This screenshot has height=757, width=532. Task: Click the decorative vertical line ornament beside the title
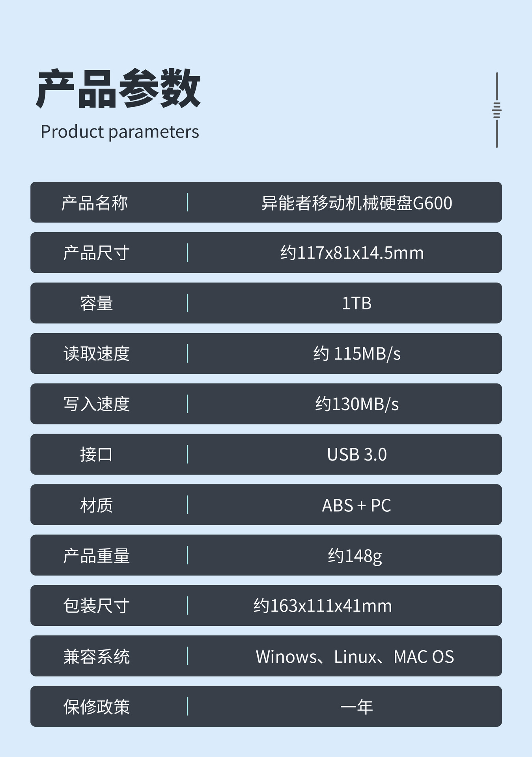[497, 110]
